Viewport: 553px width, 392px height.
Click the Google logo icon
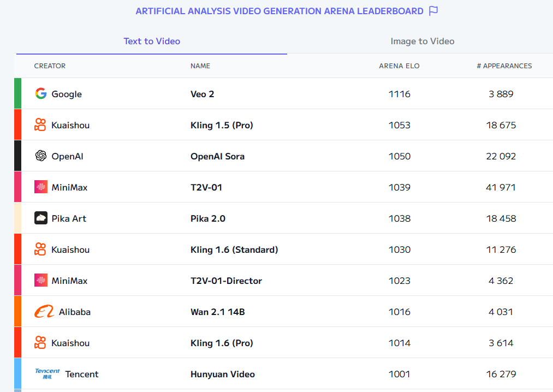click(41, 94)
